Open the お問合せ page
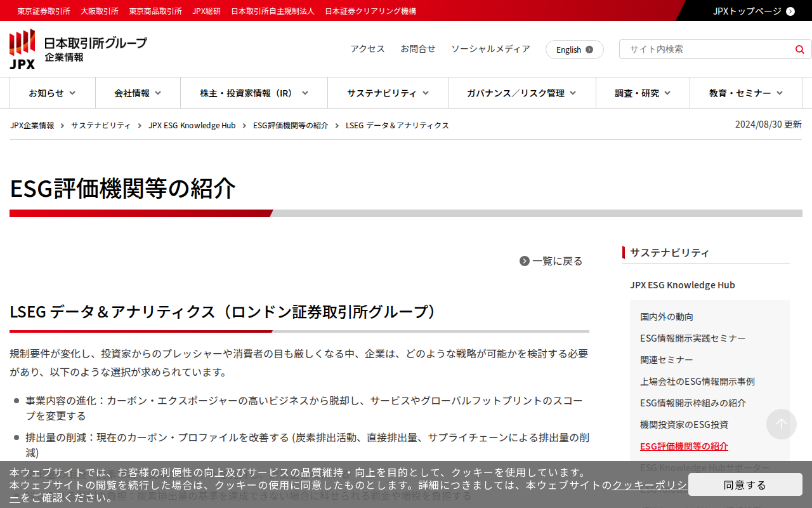The image size is (812, 508). pyautogui.click(x=418, y=49)
